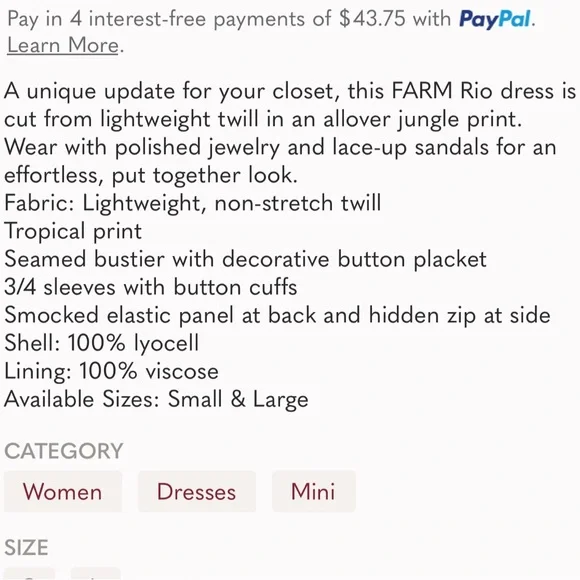Click the 'Shell: 100% lyocell' line

pyautogui.click(x=102, y=343)
